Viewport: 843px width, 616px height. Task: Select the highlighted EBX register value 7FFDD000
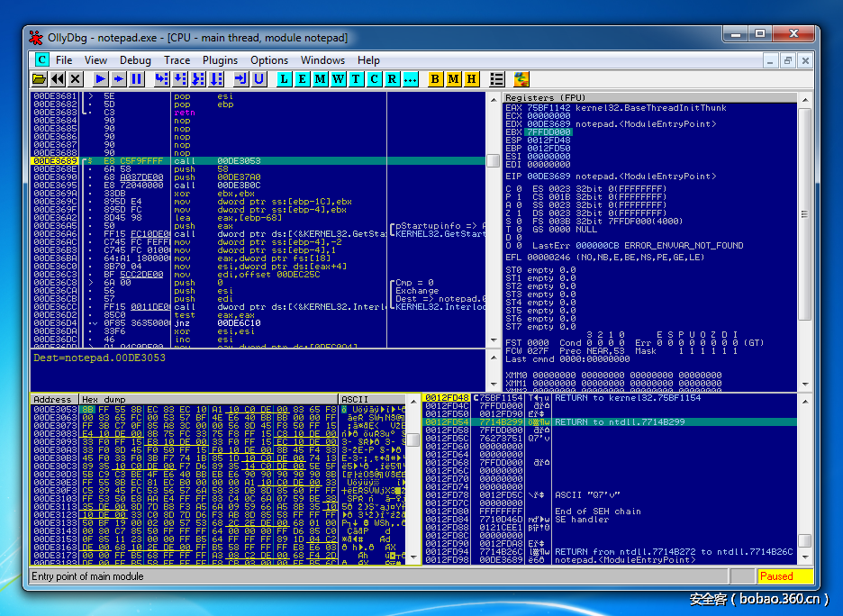tap(547, 132)
